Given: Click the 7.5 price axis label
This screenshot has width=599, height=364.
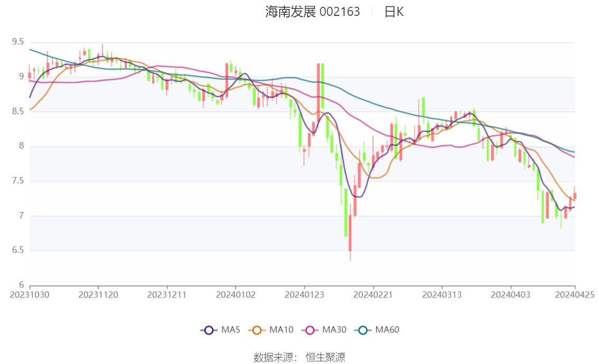Looking at the screenshot, I should [18, 181].
